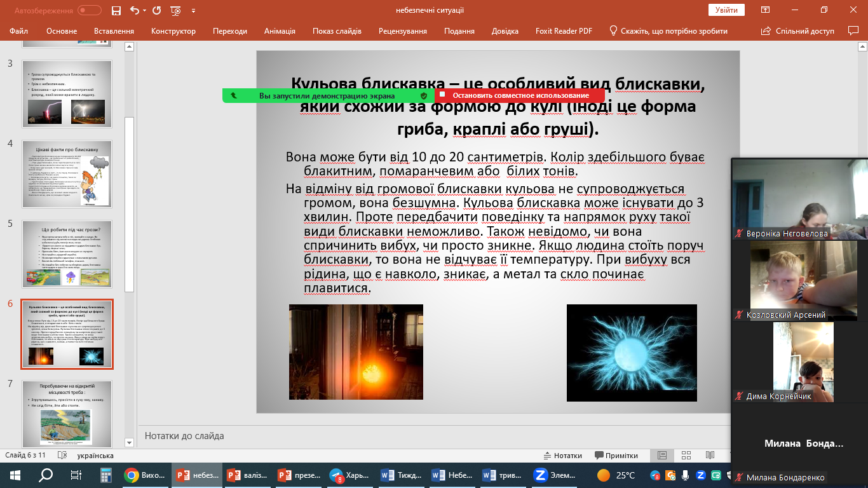Click the 25°C weather widget
Image resolution: width=868 pixels, height=488 pixels.
click(x=616, y=475)
